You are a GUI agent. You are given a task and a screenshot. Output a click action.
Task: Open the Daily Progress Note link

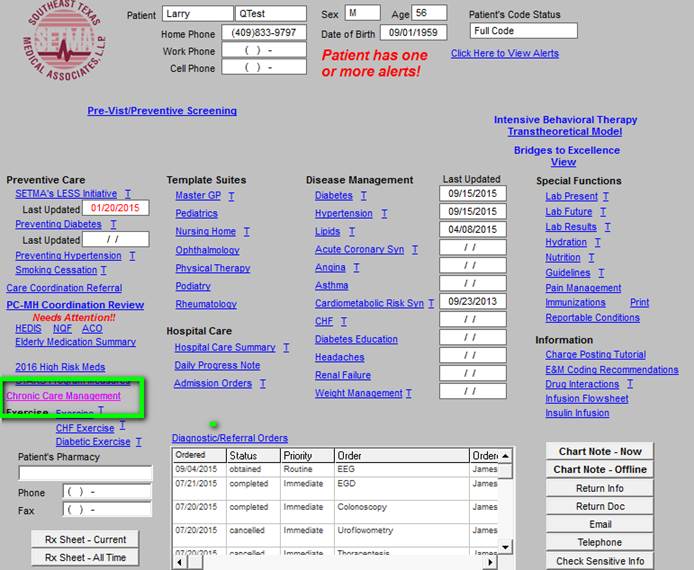[217, 366]
